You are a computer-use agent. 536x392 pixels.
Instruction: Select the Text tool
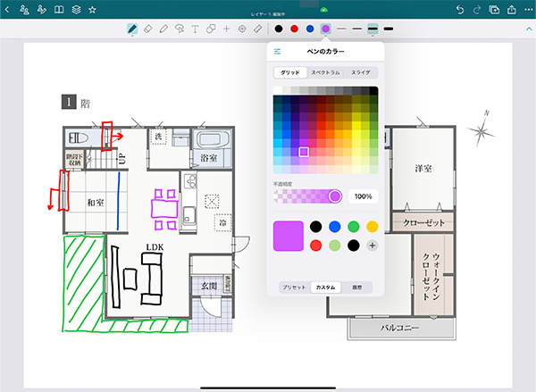coord(195,29)
